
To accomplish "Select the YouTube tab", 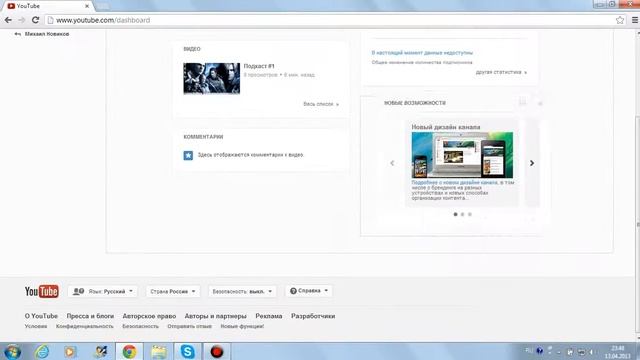I will 46,6.
